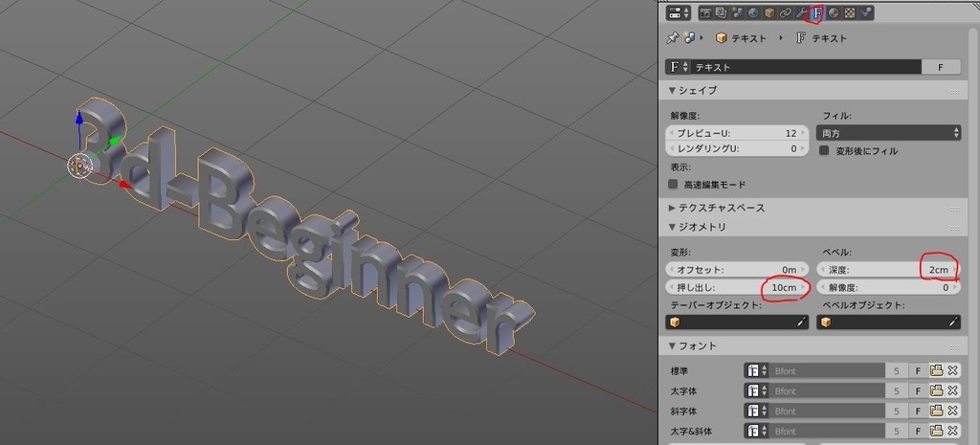This screenshot has height=445, width=980.
Task: Click the 標準 Bfont name field
Action: tap(827, 370)
